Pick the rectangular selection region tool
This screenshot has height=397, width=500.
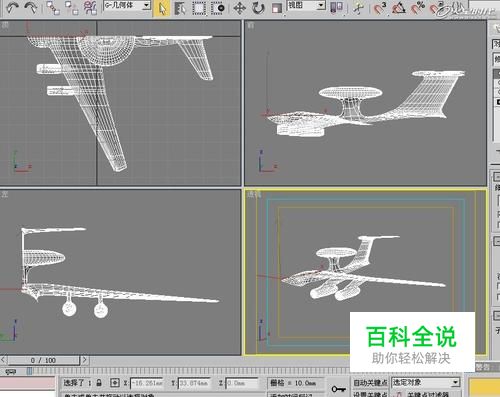(x=199, y=9)
